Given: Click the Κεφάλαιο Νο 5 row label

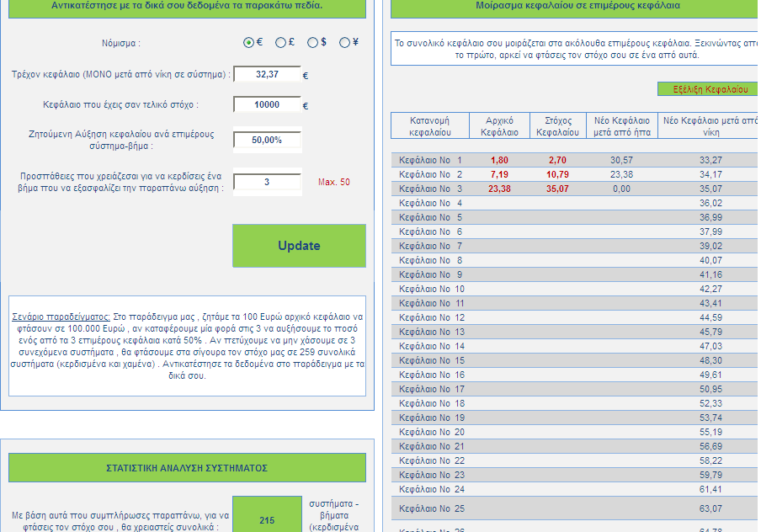Looking at the screenshot, I should 430,217.
